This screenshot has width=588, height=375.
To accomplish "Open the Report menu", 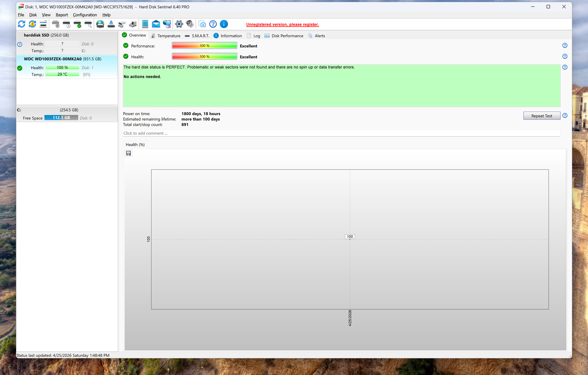I will coord(62,15).
